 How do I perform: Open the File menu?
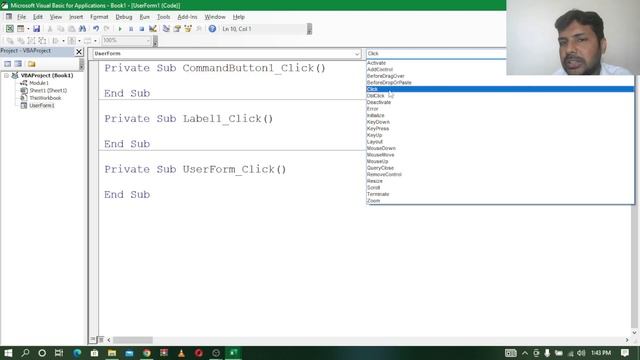click(x=21, y=17)
